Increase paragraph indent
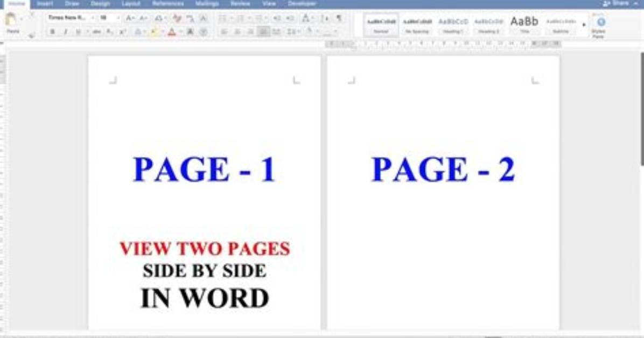Screen dimensions: 644x338 pyautogui.click(x=290, y=18)
